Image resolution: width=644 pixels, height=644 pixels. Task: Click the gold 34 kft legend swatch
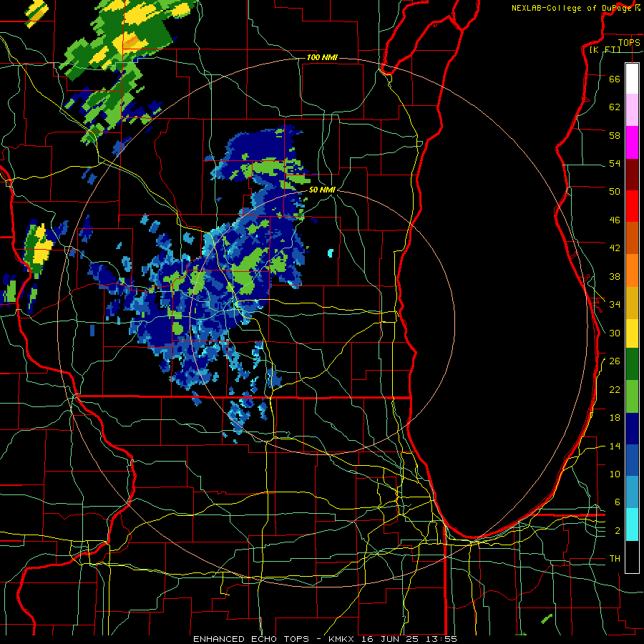click(632, 303)
